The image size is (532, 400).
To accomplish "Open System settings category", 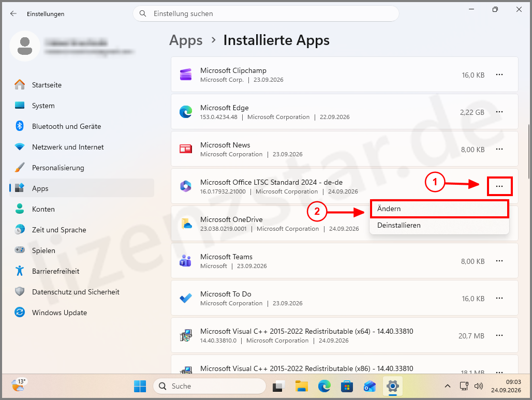I will pos(81,106).
